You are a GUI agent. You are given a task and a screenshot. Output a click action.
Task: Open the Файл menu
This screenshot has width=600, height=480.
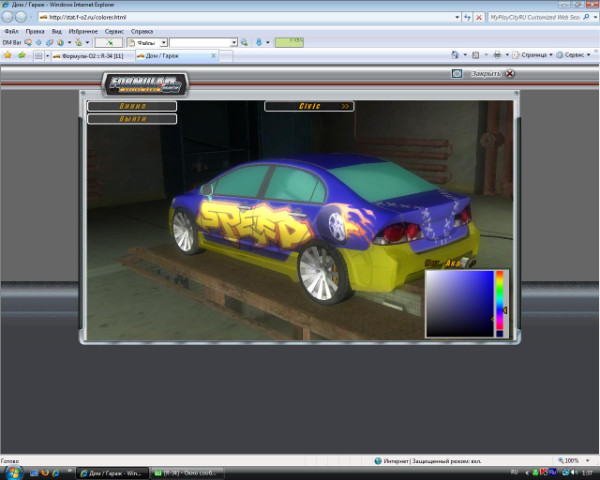[x=11, y=31]
